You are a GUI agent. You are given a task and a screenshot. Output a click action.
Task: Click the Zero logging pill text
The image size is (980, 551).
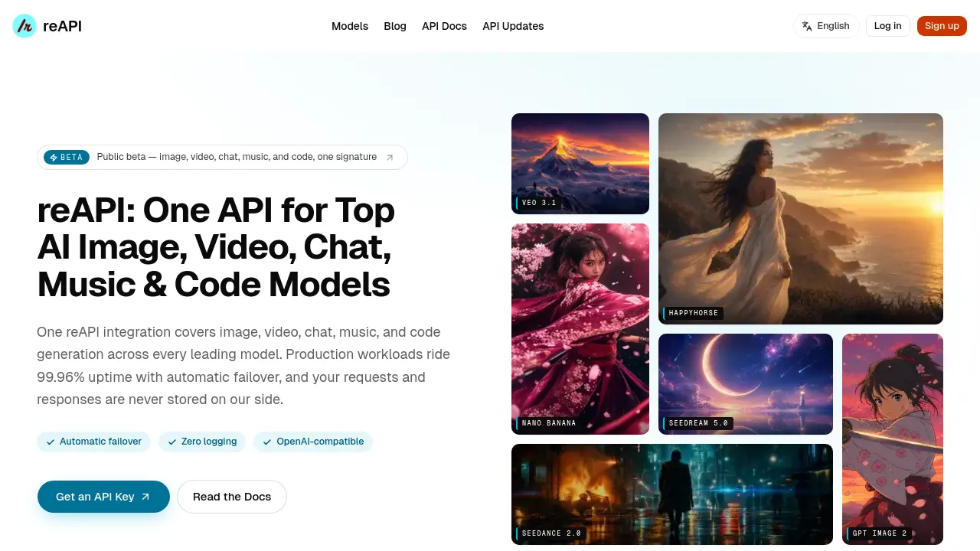click(209, 442)
